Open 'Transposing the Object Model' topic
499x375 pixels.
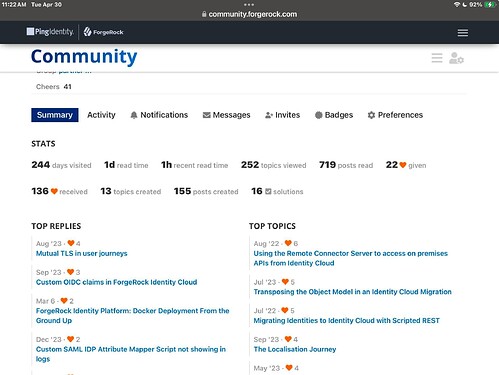pos(353,292)
